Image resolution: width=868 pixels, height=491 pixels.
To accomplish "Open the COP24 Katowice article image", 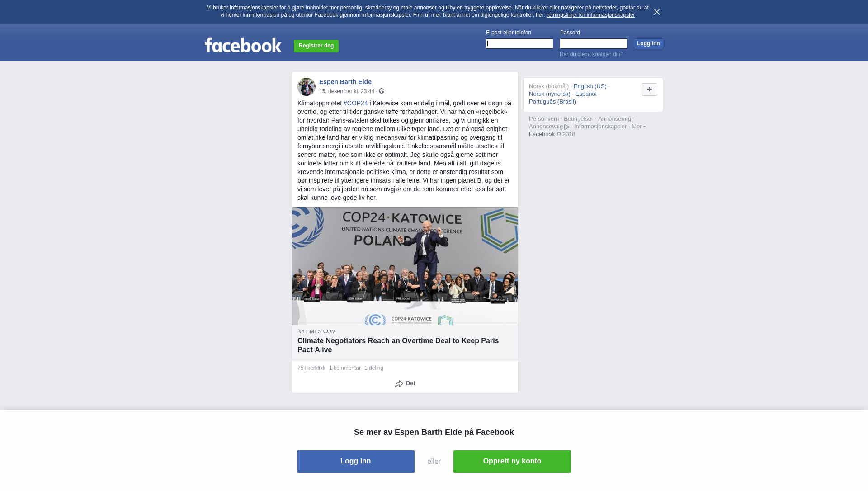I will [405, 266].
